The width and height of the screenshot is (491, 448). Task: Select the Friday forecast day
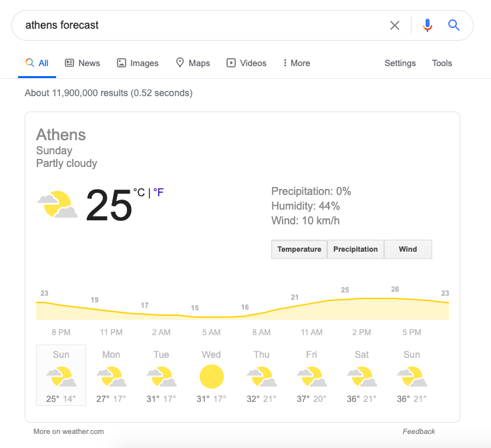tap(311, 375)
